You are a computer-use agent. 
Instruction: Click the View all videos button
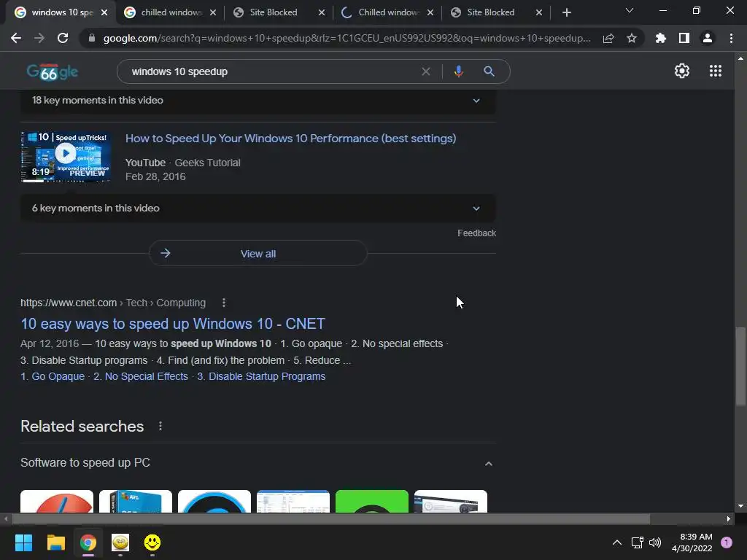(x=258, y=253)
